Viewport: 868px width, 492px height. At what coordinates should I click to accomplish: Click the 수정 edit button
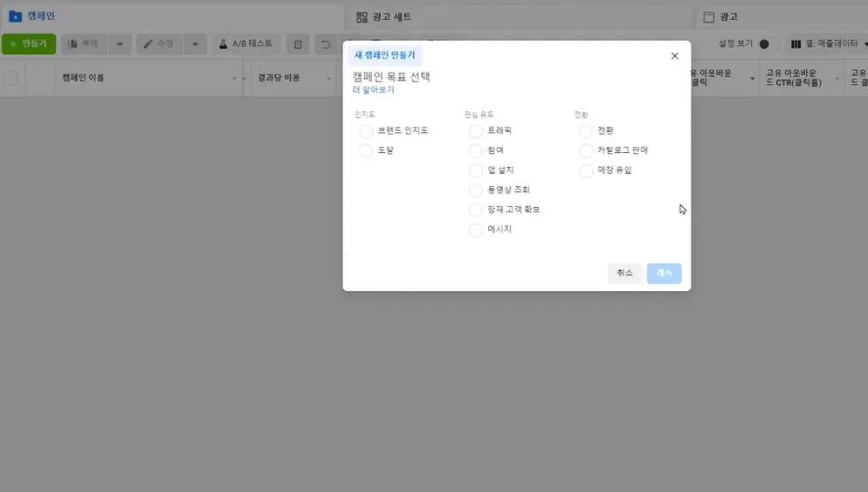point(160,44)
